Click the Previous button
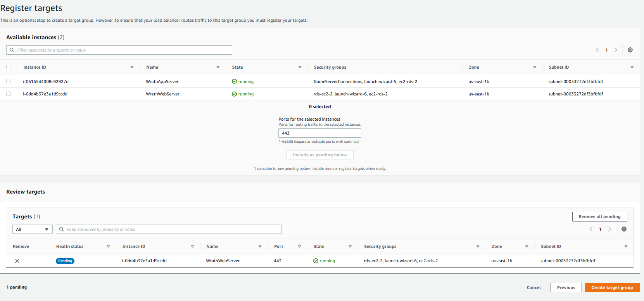This screenshot has height=301, width=644. click(566, 287)
